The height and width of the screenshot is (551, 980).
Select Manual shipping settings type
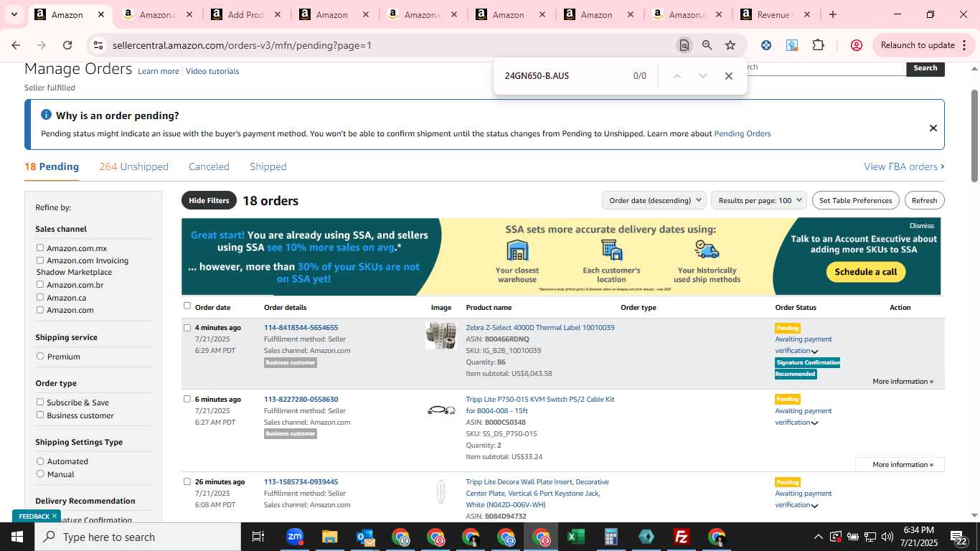pos(40,474)
